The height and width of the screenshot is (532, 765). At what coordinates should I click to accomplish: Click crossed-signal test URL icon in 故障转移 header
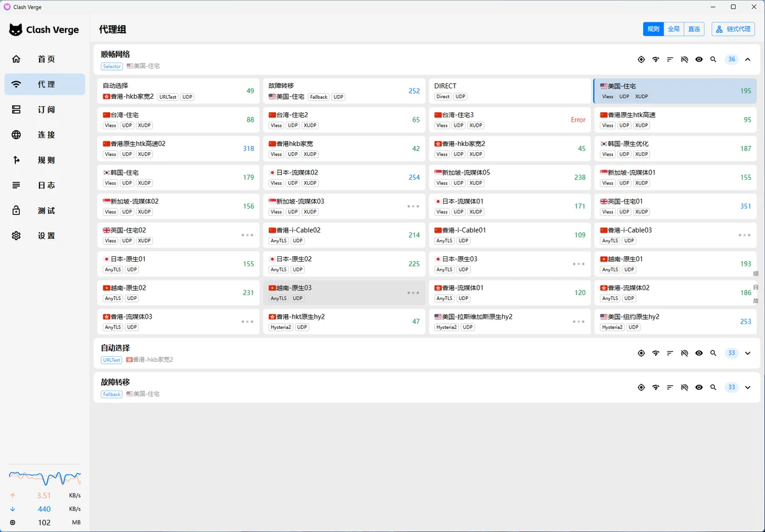[685, 387]
